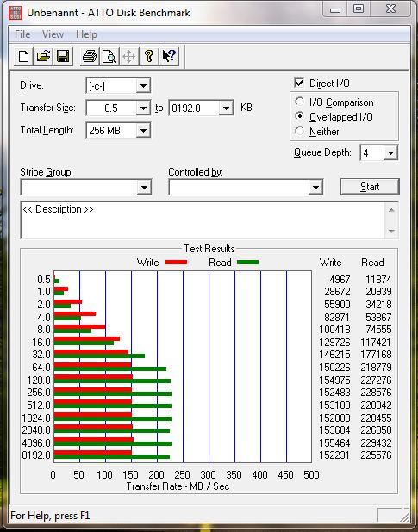Click the read value 228942
Screen dimensions: 418x532
tap(376, 405)
